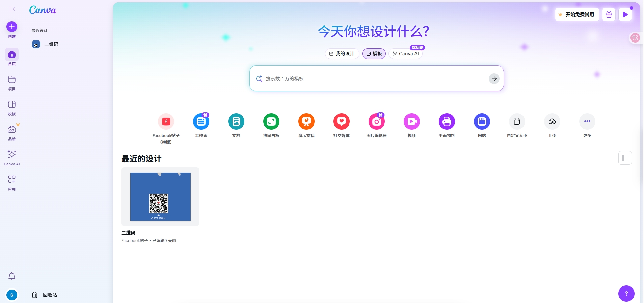Open the gift icon button
Image resolution: width=644 pixels, height=303 pixels.
609,15
